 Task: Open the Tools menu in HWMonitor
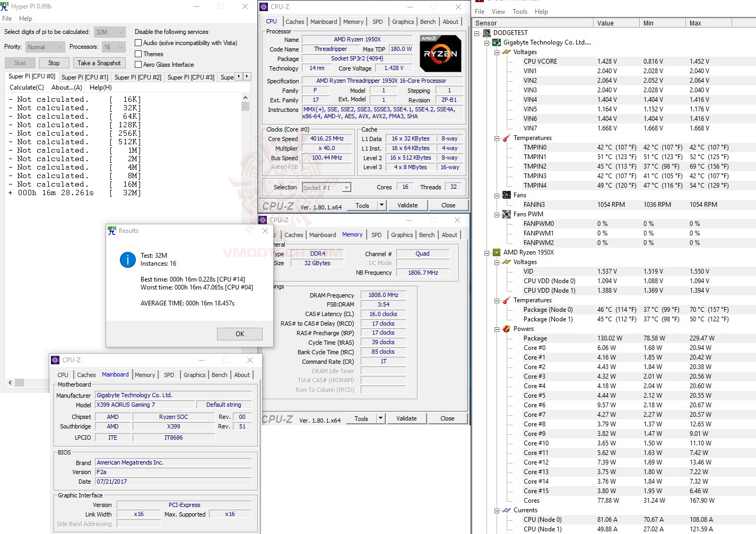coord(520,12)
